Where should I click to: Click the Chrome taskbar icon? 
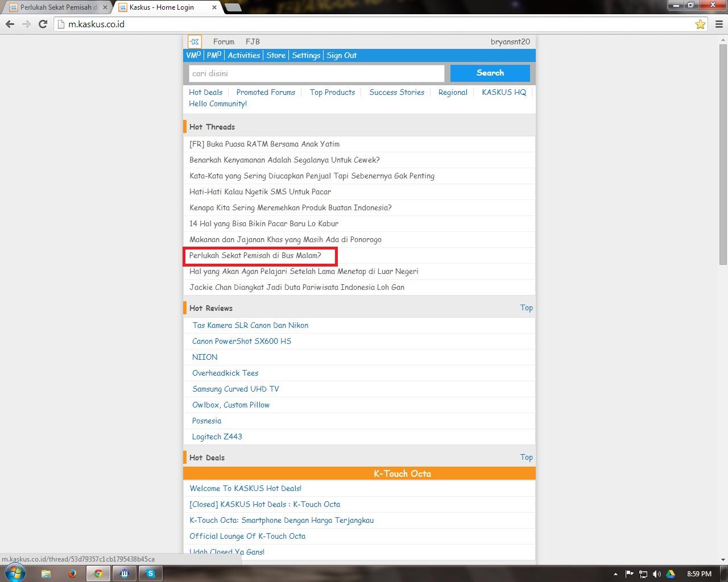click(98, 573)
